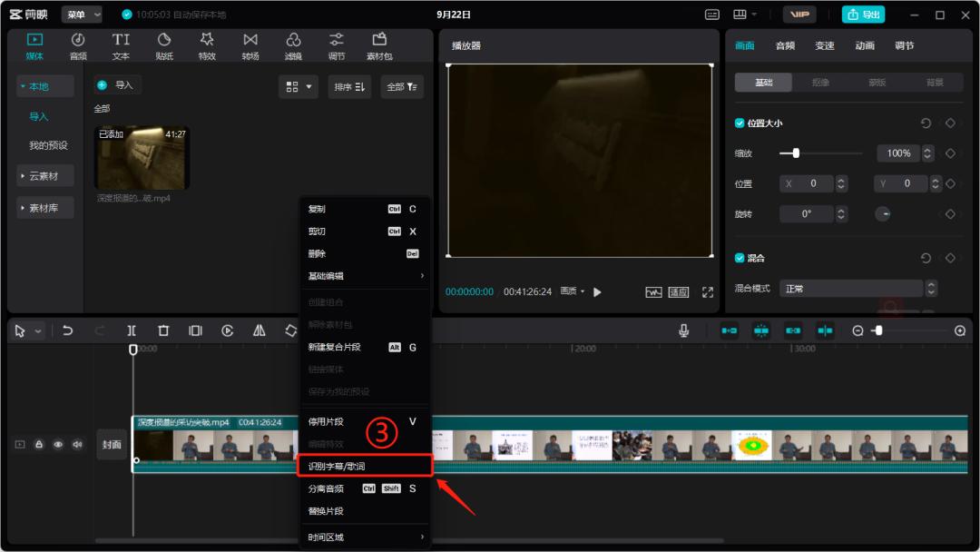Screen dimensions: 980x552
Task: Switch to the 音频 tab in right panel
Action: 784,45
